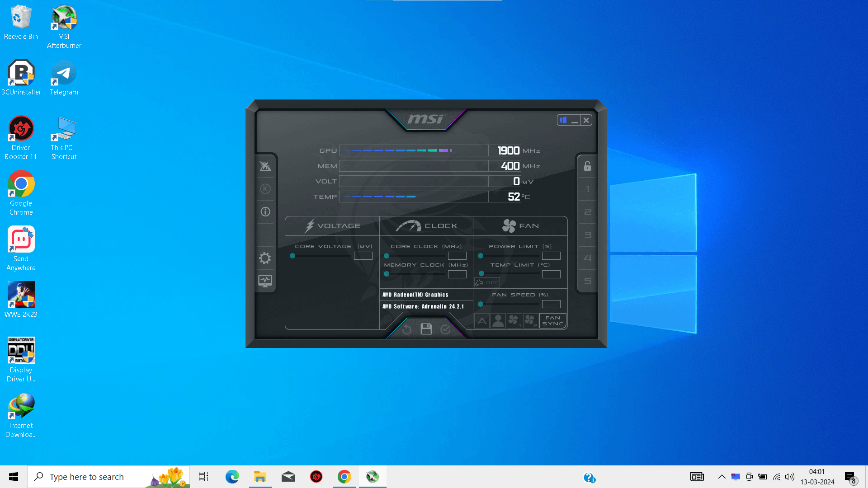This screenshot has height=488, width=868.
Task: Click the Clock section header
Action: click(426, 226)
